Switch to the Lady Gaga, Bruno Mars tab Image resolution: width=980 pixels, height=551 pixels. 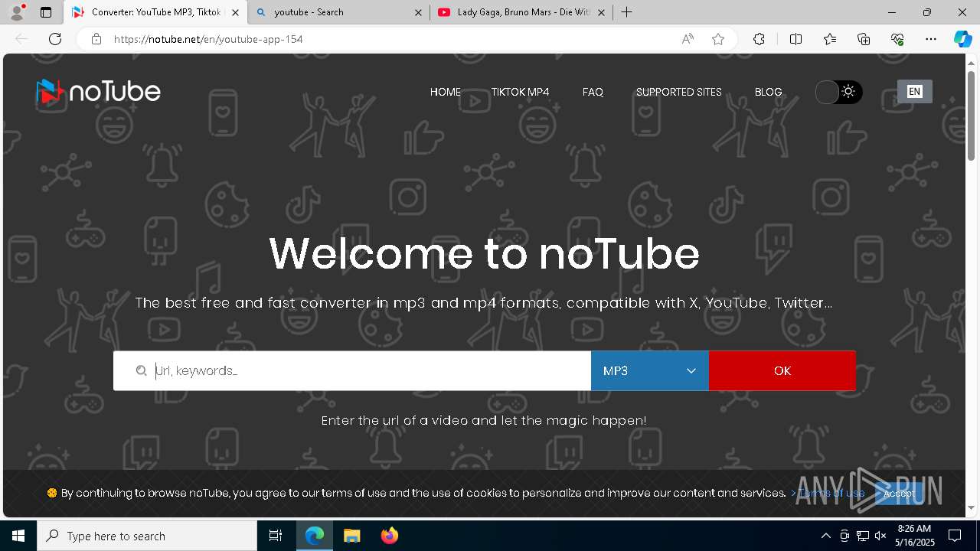tap(521, 12)
